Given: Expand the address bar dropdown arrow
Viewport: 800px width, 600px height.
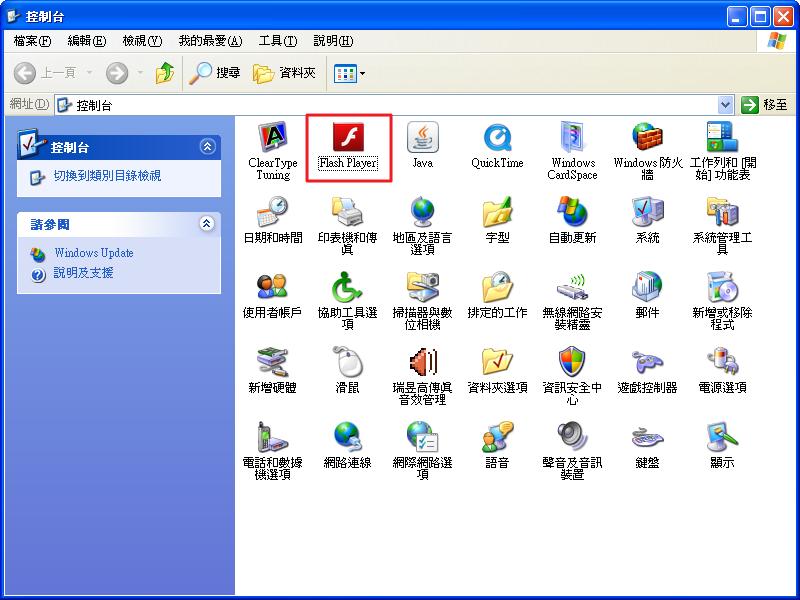Looking at the screenshot, I should coord(725,105).
